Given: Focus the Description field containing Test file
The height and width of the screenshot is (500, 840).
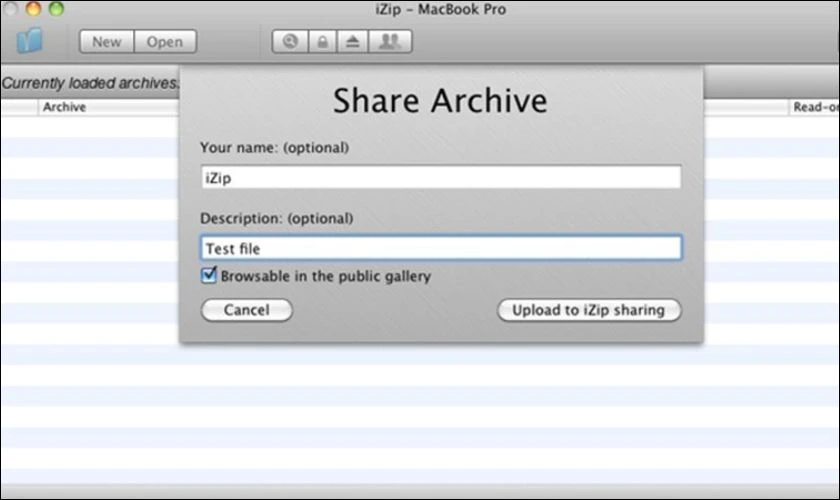Looking at the screenshot, I should coord(441,248).
